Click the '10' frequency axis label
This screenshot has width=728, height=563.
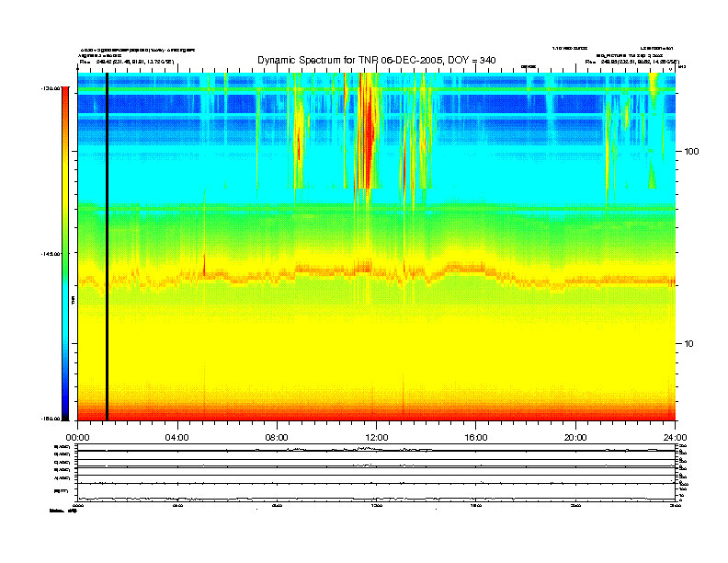tap(689, 344)
